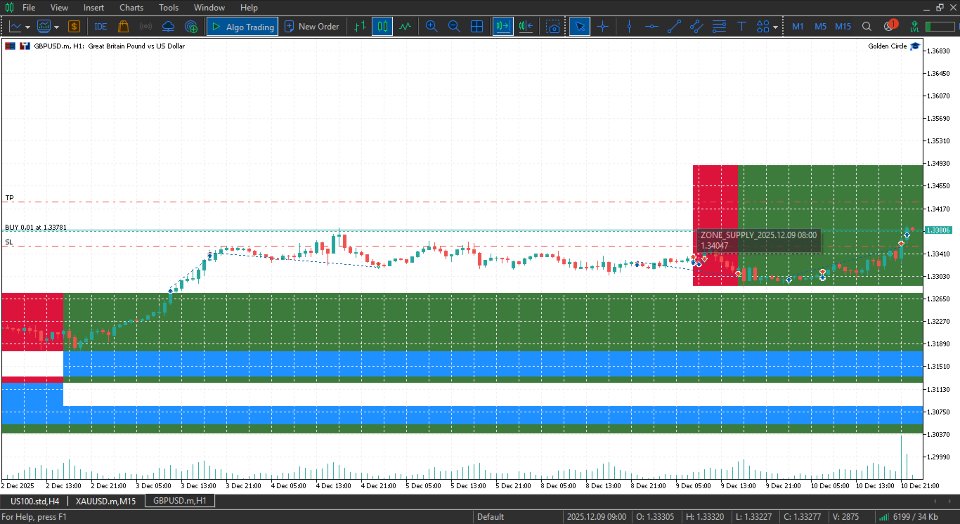Switch chart to bar chart view
The image size is (960, 524).
coord(360,26)
